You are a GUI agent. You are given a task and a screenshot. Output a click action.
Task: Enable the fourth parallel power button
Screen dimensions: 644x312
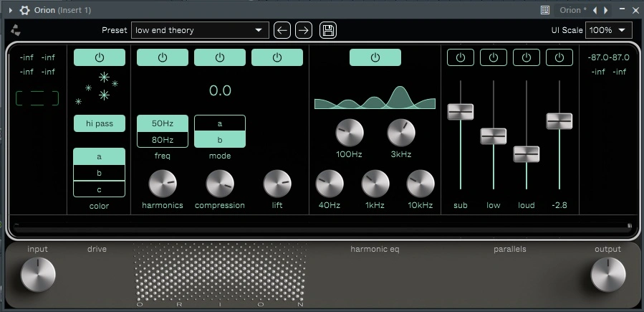pyautogui.click(x=559, y=57)
